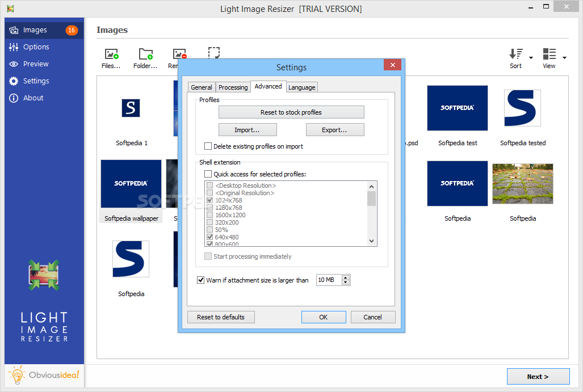
Task: Toggle the 1280x768 profile checkbox
Action: [x=209, y=208]
